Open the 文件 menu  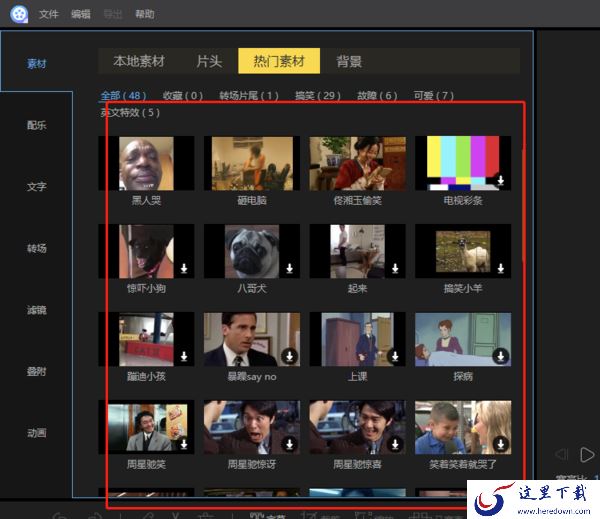(49, 15)
